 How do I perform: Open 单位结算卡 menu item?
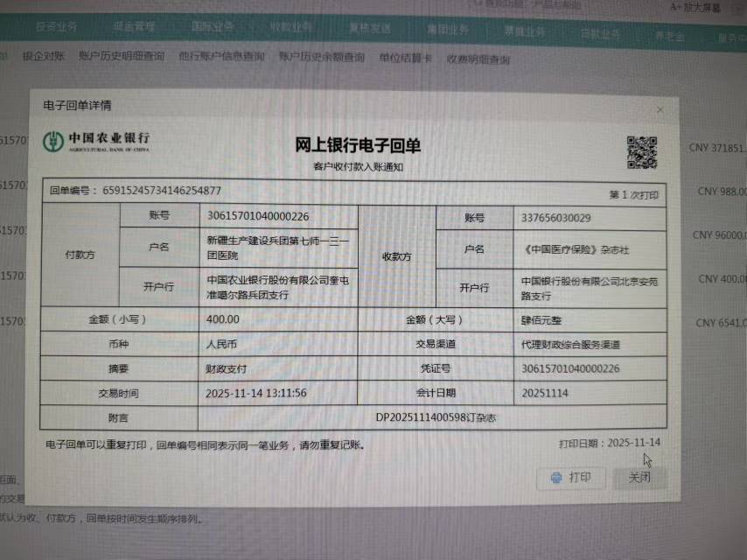(405, 59)
